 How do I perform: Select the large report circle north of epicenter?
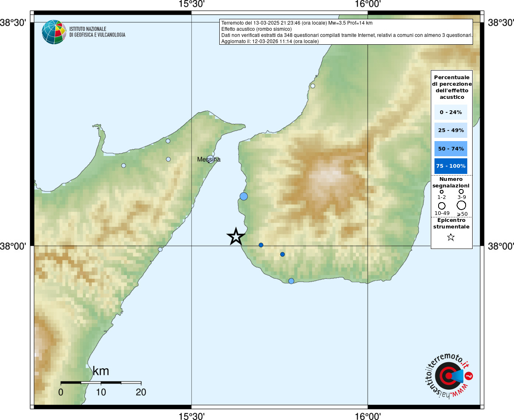pos(244,196)
